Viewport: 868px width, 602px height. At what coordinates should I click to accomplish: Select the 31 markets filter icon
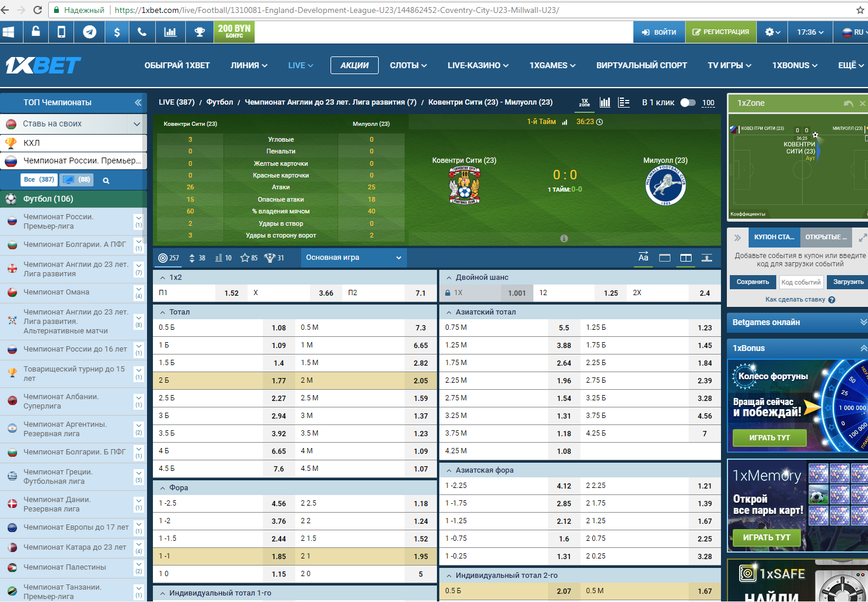(x=275, y=257)
